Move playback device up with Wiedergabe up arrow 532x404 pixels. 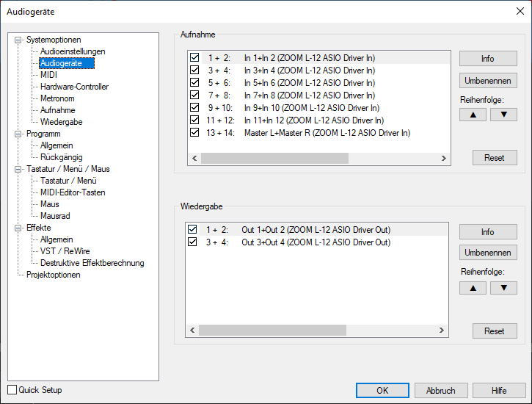(x=473, y=288)
